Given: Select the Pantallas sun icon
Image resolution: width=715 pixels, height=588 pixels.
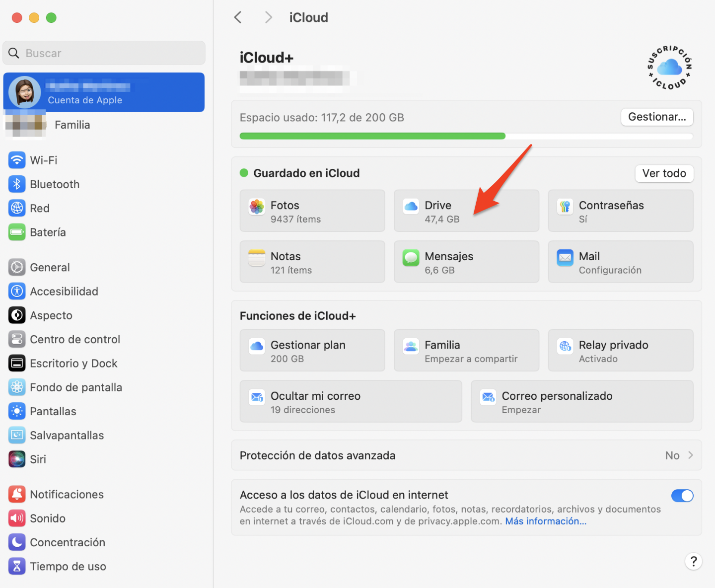Looking at the screenshot, I should 17,411.
